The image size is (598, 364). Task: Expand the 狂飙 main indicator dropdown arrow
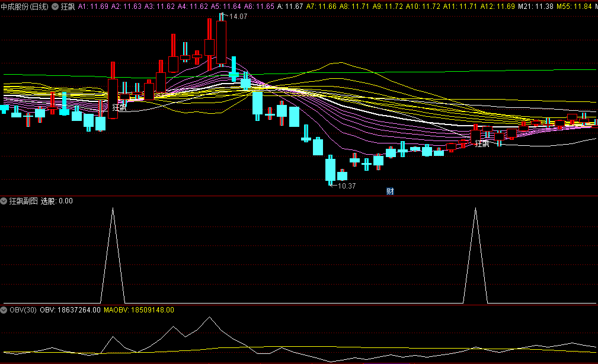click(x=55, y=7)
